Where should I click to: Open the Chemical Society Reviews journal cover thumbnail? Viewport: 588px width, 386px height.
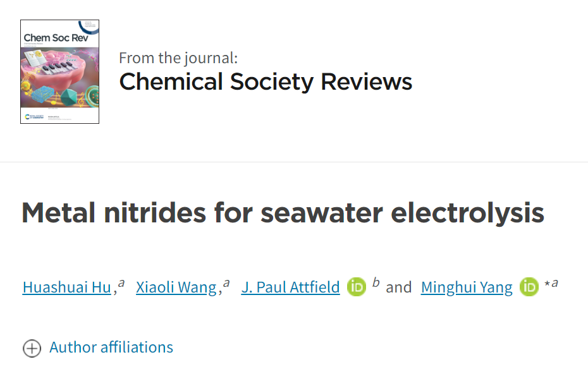[x=59, y=71]
